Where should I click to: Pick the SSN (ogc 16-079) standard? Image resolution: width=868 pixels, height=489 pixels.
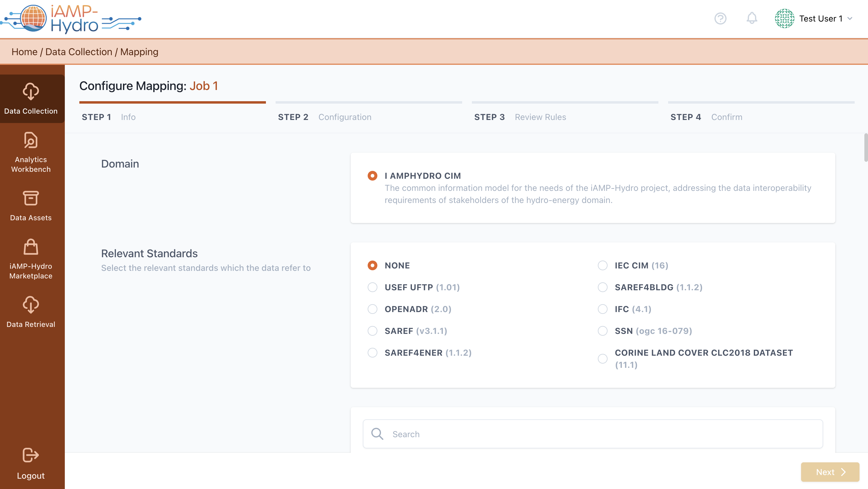click(x=602, y=331)
